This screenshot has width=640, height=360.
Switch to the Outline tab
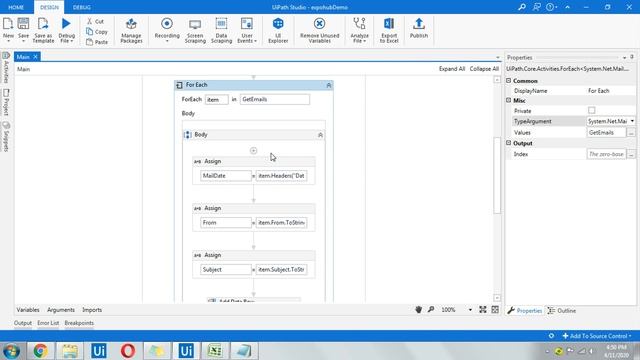pyautogui.click(x=562, y=311)
